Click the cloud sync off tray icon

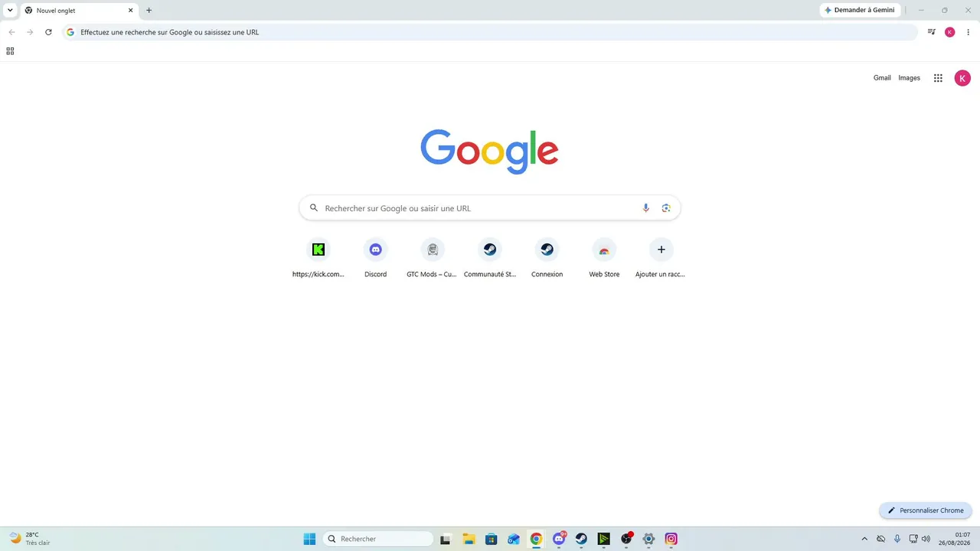pos(881,539)
